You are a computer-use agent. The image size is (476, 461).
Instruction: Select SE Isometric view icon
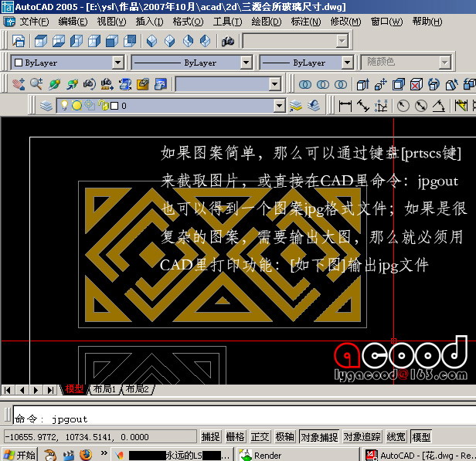tap(170, 41)
